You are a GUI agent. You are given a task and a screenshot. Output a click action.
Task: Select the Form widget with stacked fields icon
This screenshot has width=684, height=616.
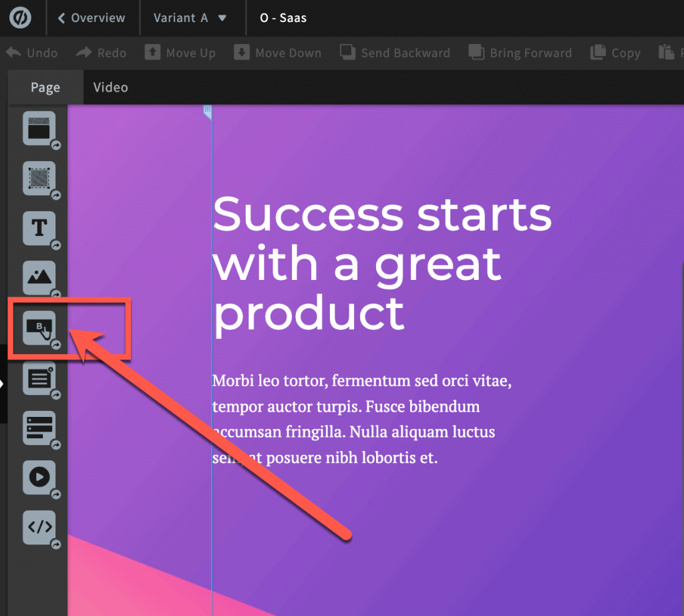[39, 428]
